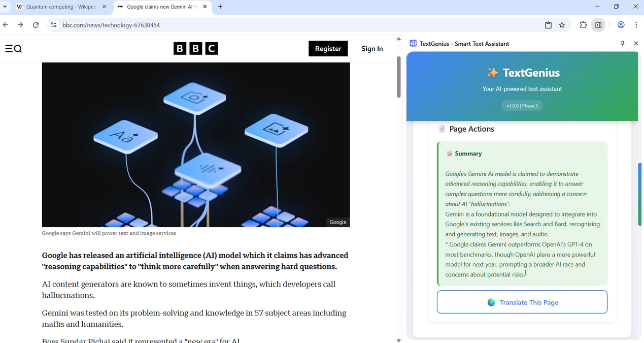Click the Summary notepad icon
644x343 pixels.
449,153
